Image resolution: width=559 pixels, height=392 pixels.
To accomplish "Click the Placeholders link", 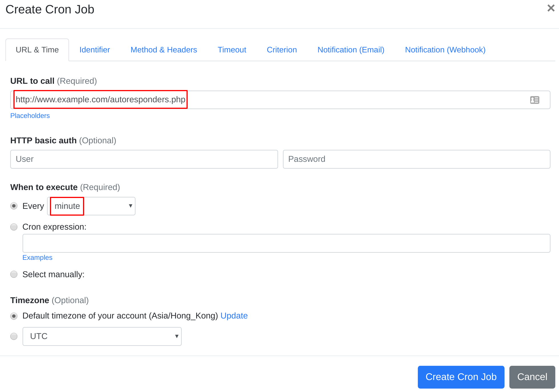I will (30, 115).
